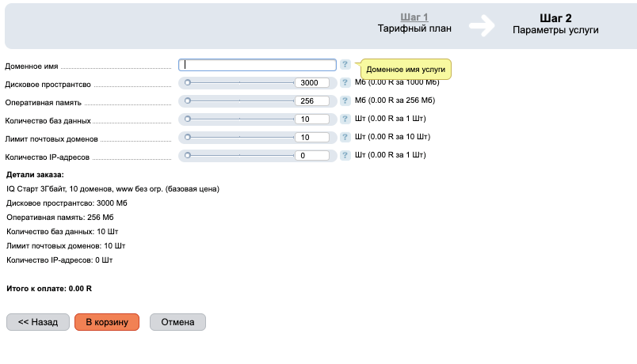
Task: Open help icon for Количество IP-адресов
Action: point(345,155)
